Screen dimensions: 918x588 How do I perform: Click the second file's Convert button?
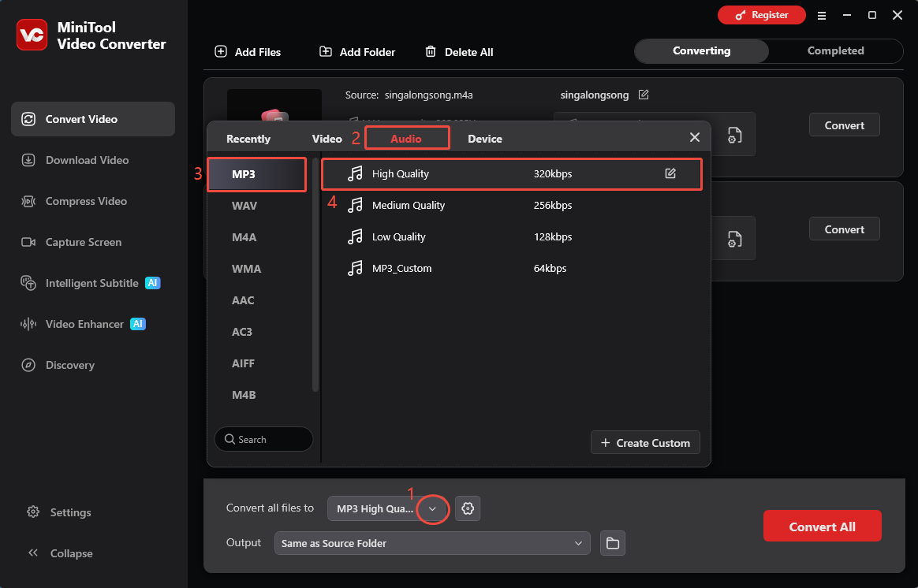tap(844, 229)
